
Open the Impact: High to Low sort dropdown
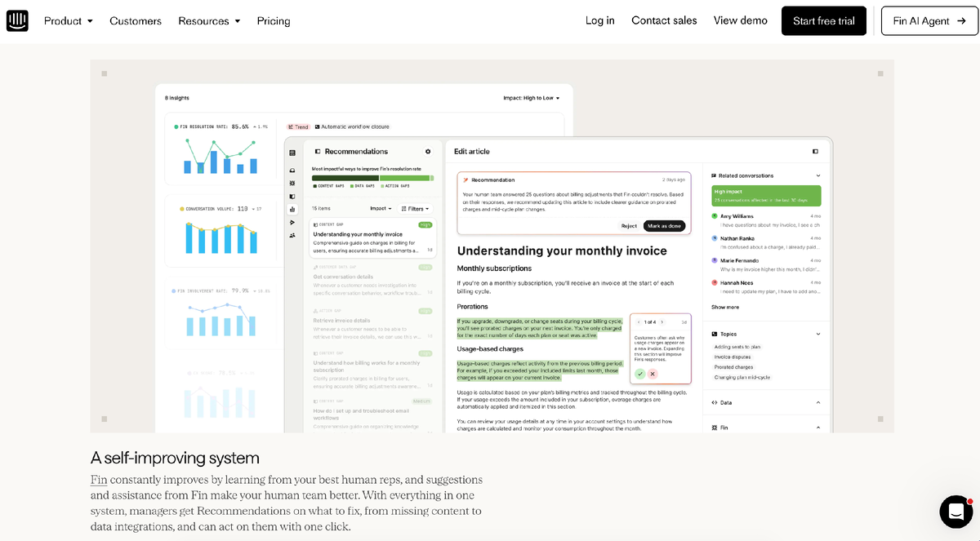pyautogui.click(x=532, y=98)
